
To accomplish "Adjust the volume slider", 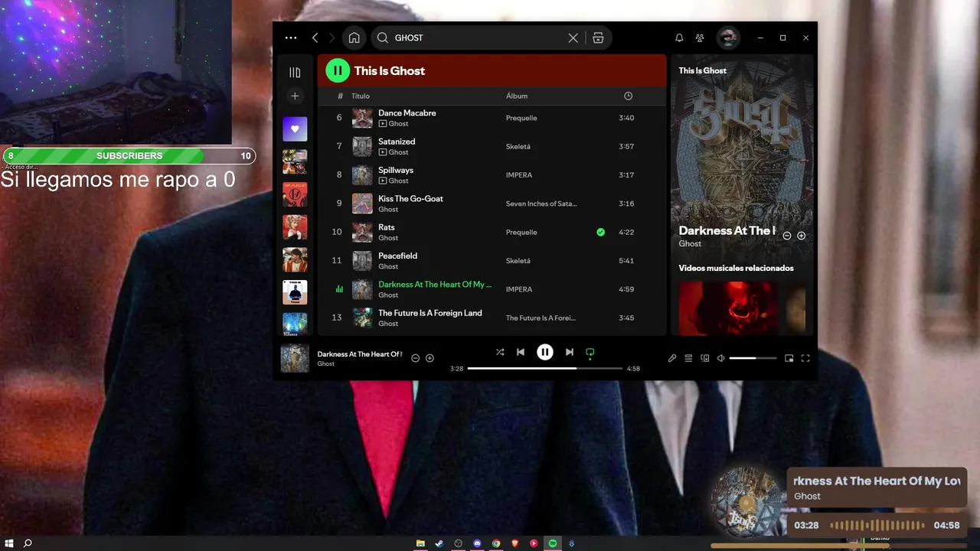I will (x=753, y=358).
